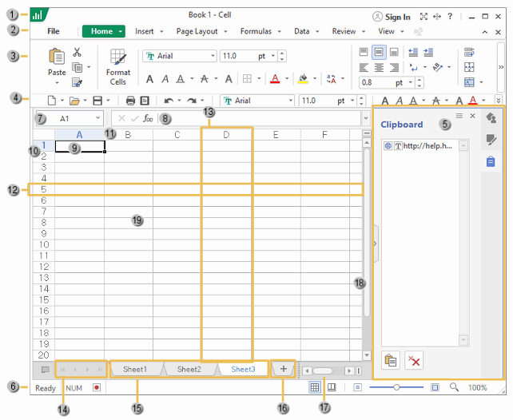Open the Insert tab
The height and width of the screenshot is (420, 513).
[145, 31]
